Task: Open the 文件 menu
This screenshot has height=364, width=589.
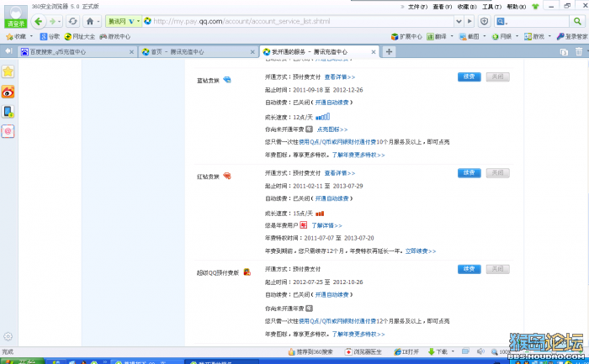Action: pyautogui.click(x=417, y=7)
